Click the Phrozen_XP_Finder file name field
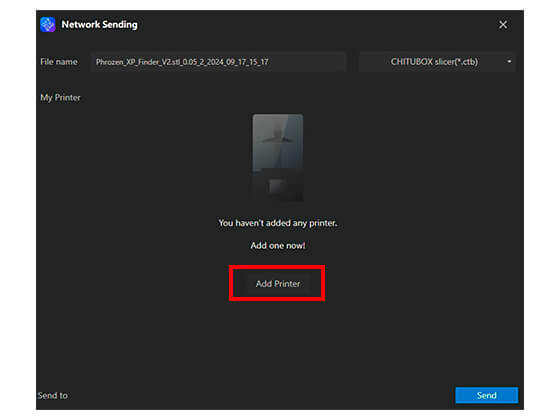560x420 pixels. (218, 62)
